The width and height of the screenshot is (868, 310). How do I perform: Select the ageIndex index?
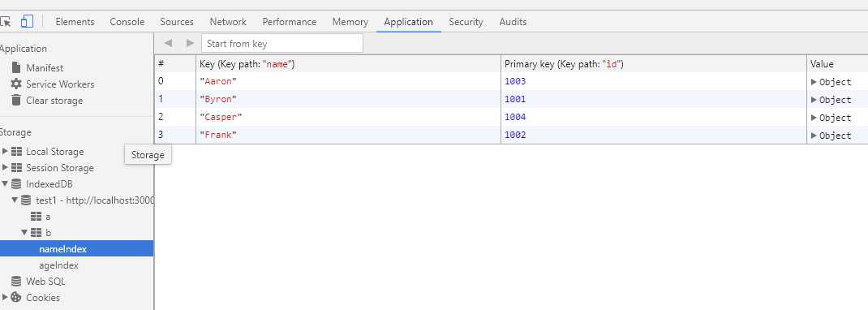point(58,265)
